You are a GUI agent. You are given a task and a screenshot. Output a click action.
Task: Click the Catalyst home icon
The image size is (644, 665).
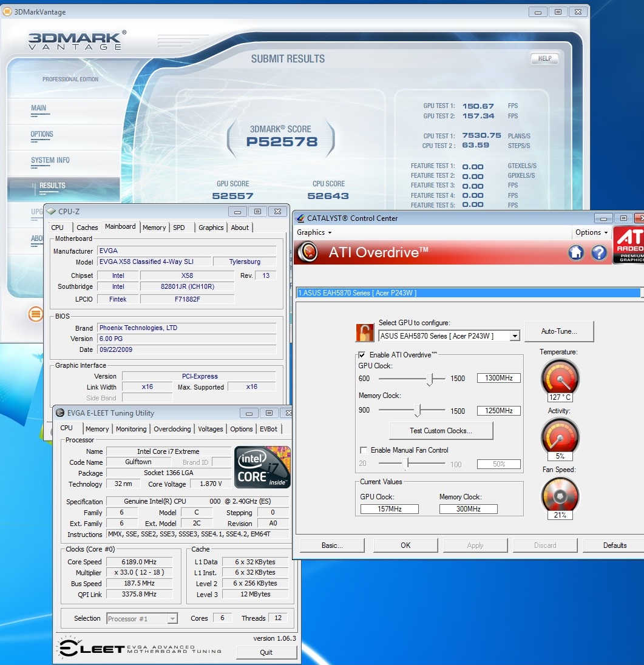click(x=576, y=253)
